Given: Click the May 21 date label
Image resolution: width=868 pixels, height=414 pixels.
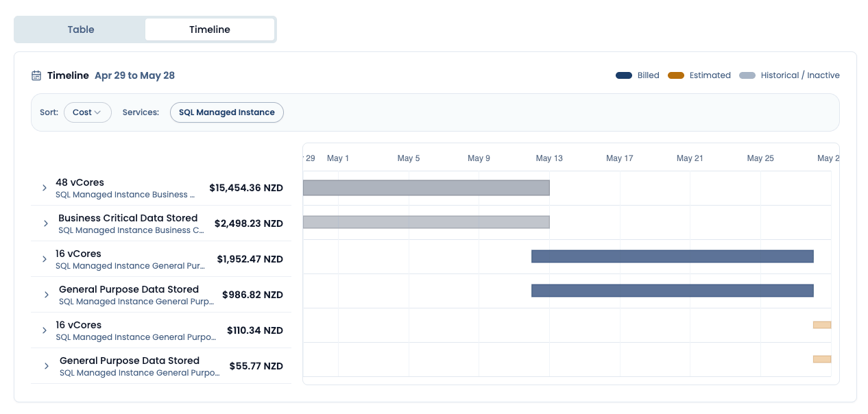Looking at the screenshot, I should [690, 158].
